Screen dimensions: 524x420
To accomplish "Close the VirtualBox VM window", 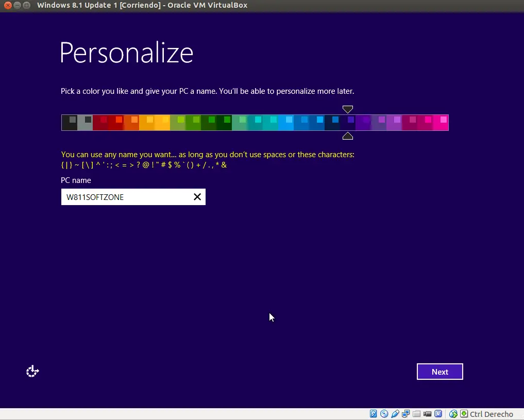I will (x=8, y=5).
